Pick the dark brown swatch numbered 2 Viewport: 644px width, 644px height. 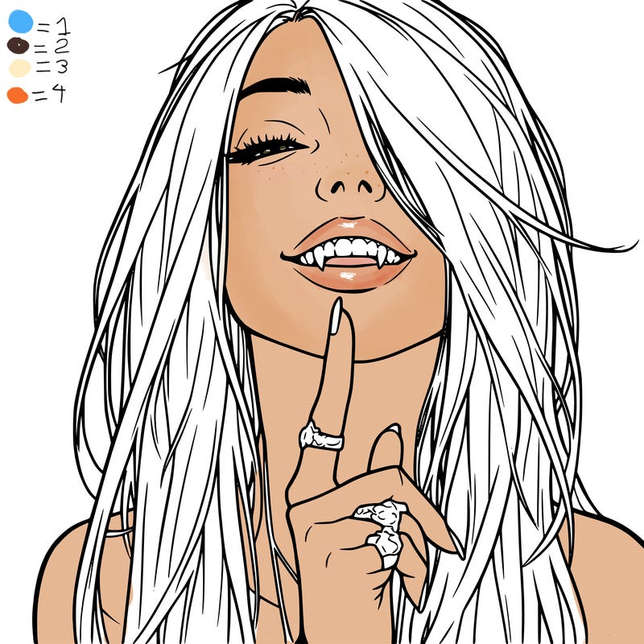click(x=19, y=46)
